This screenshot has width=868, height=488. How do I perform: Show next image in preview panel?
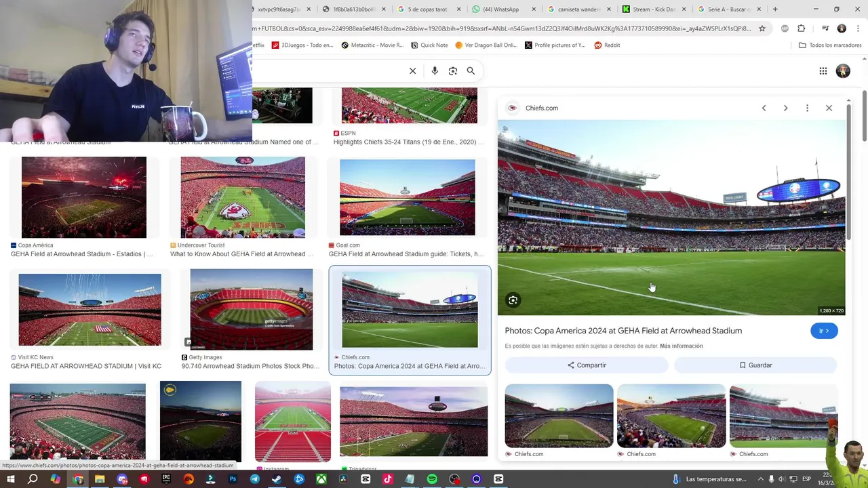785,108
